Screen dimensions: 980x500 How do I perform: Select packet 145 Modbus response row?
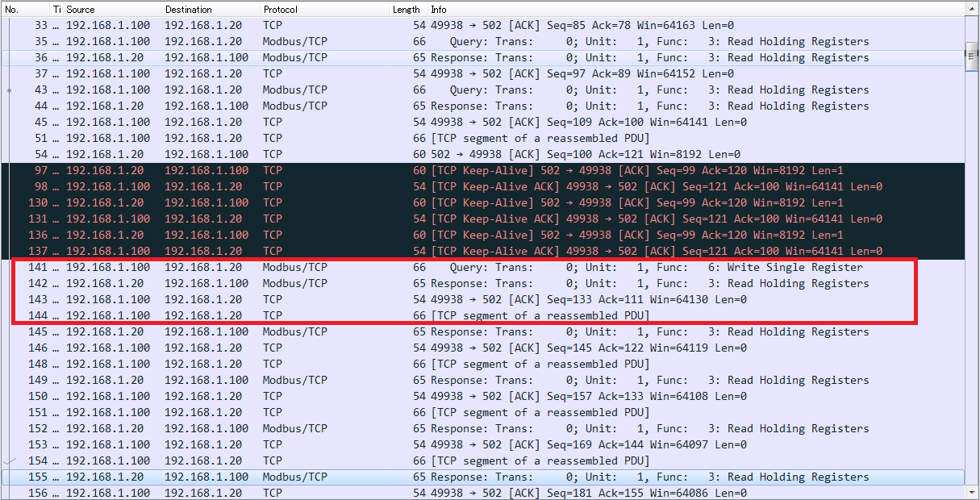(x=482, y=331)
